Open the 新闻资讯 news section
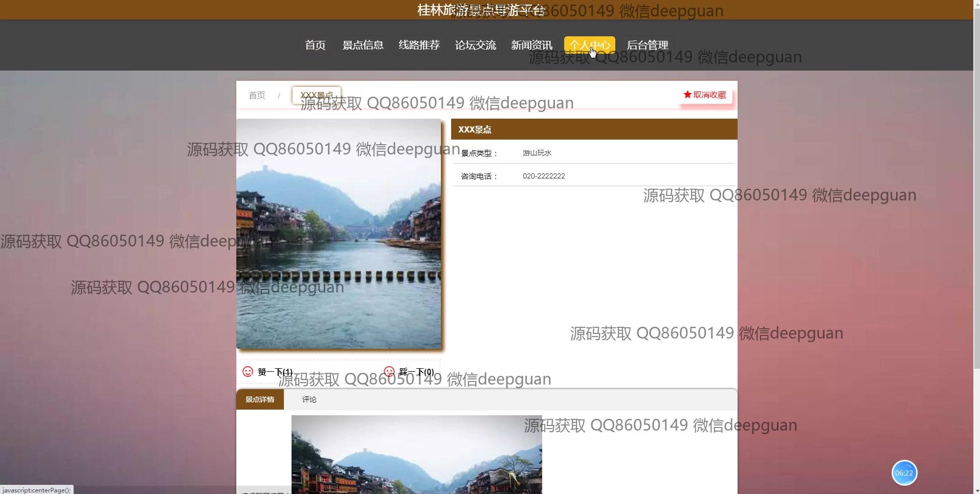 click(531, 45)
